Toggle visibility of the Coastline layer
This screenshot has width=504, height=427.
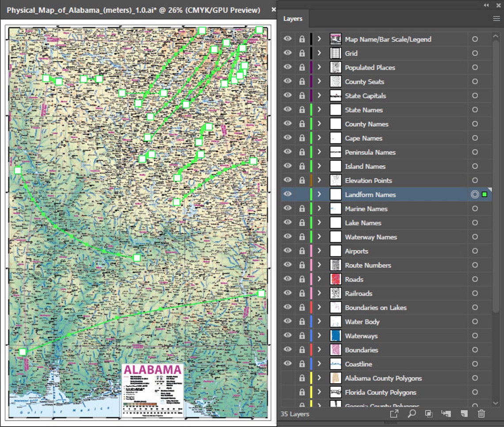point(287,364)
